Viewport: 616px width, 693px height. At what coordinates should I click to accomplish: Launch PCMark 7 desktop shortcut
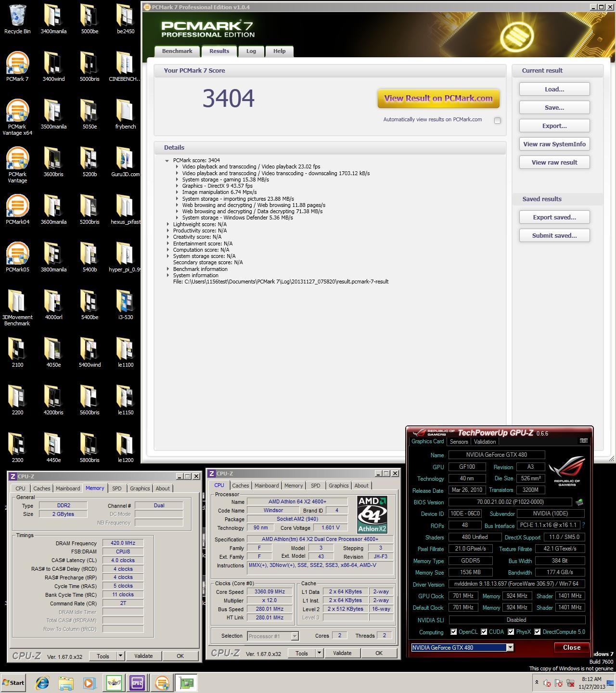click(17, 66)
